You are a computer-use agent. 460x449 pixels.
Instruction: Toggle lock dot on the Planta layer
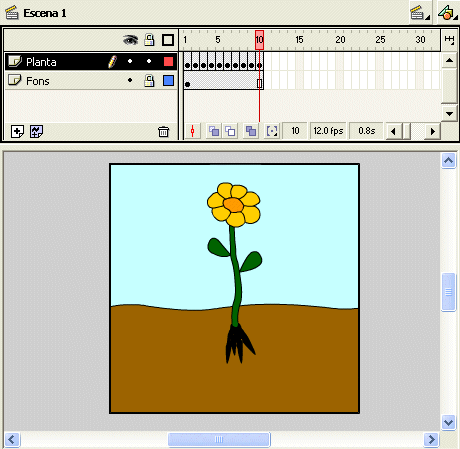(x=149, y=61)
